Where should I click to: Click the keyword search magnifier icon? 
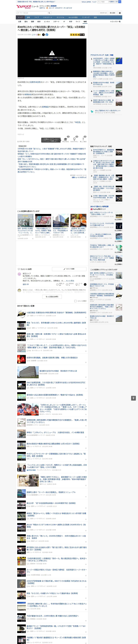tap(49, 13)
